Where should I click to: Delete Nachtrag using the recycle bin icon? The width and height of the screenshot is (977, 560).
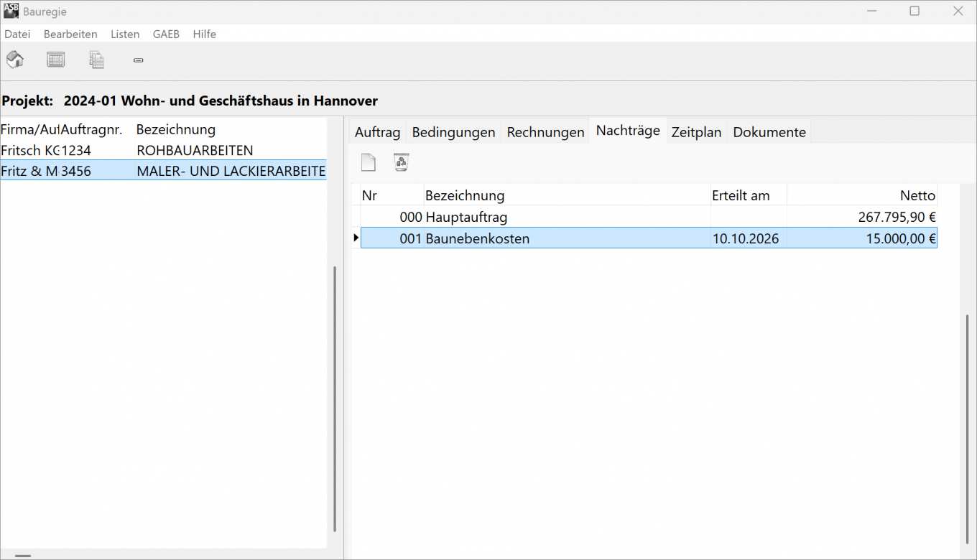(402, 163)
